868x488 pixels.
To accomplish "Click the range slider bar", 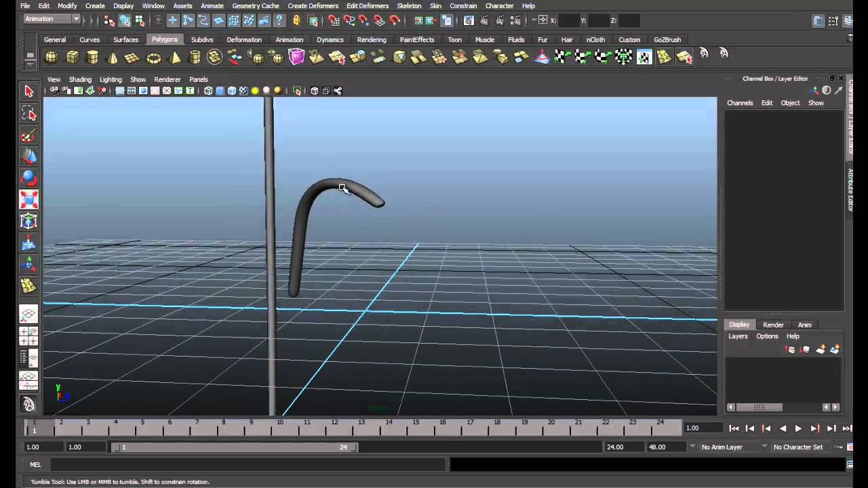I will pos(235,447).
